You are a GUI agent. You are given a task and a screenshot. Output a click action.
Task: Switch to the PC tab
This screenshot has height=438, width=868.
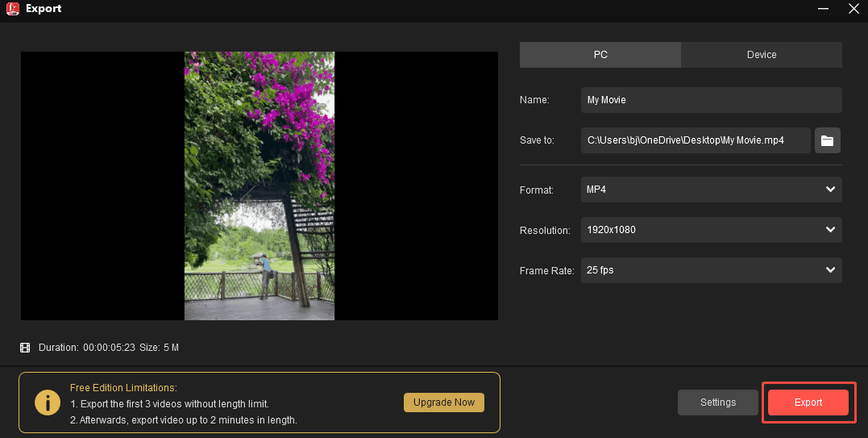600,55
